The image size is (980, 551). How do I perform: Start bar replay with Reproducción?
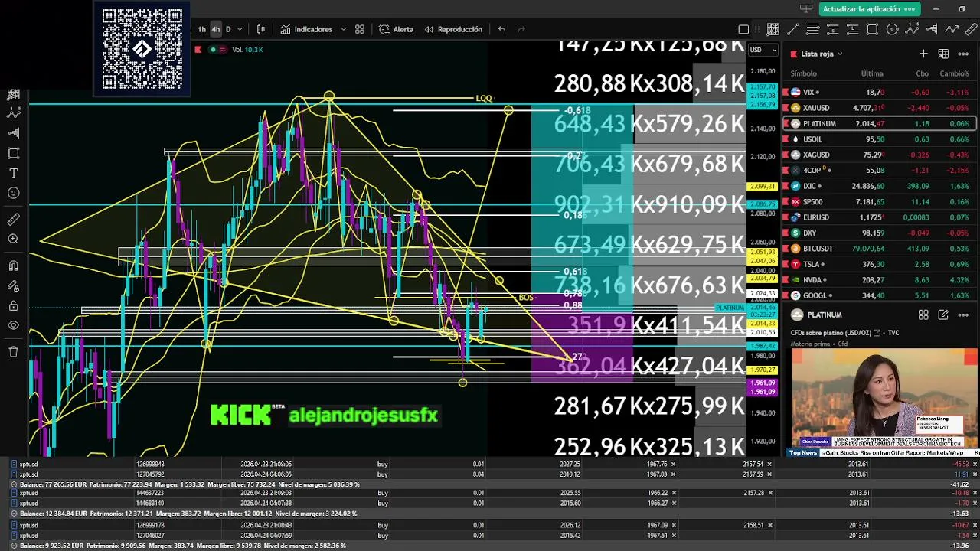452,29
